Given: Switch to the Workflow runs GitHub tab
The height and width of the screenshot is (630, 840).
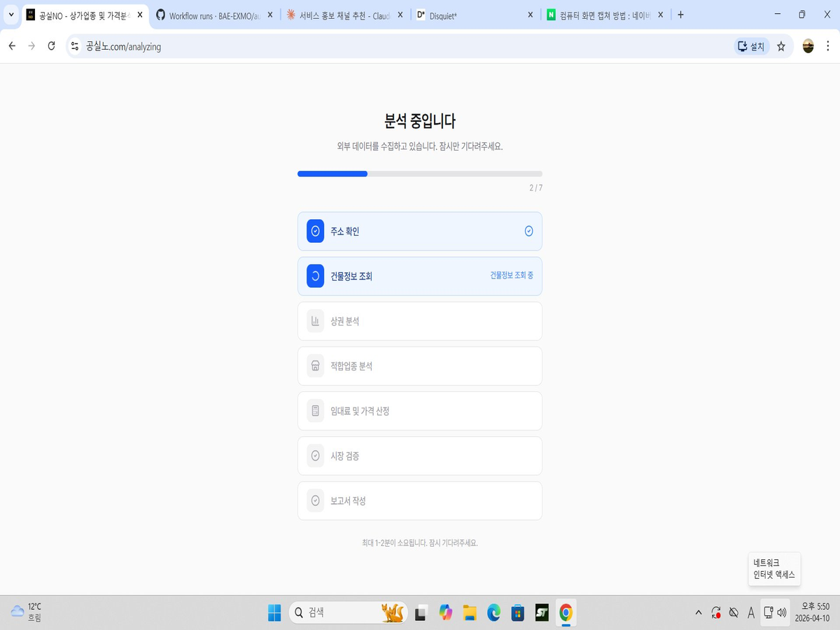Looking at the screenshot, I should pos(208,15).
